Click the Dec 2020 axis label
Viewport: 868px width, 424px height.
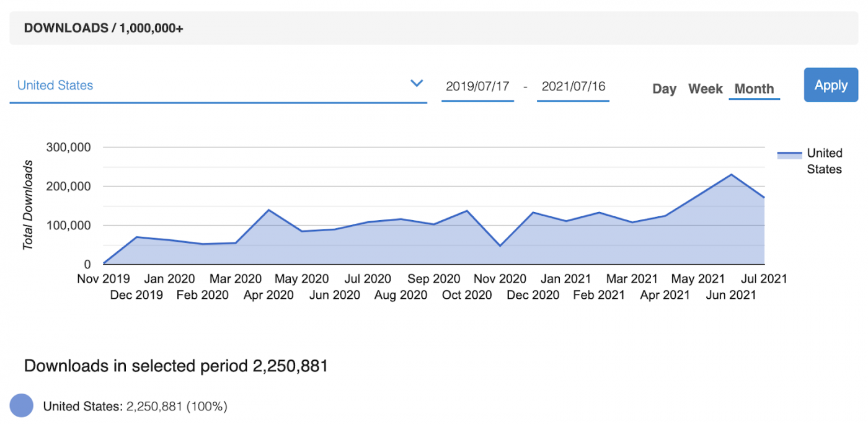[x=533, y=295]
